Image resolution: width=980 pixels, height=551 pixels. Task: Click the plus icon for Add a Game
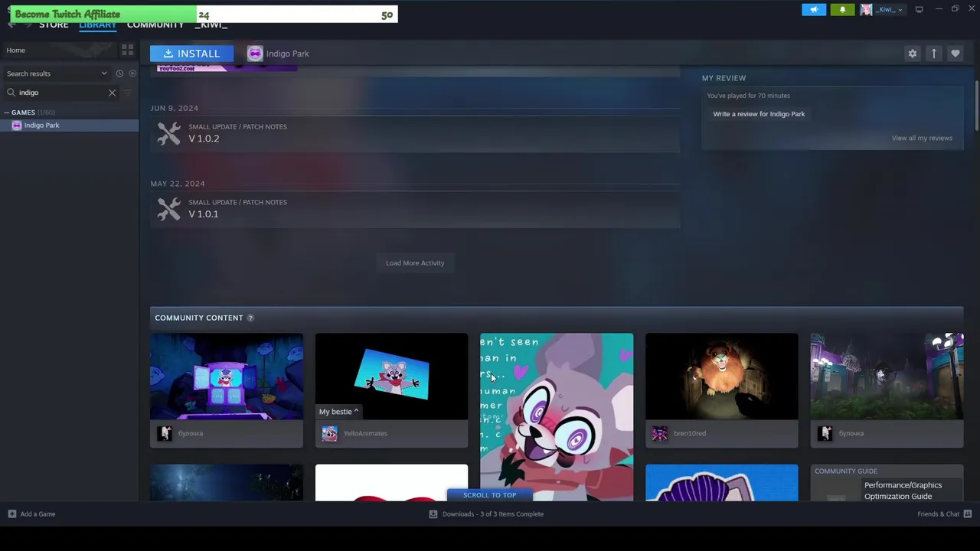(11, 514)
